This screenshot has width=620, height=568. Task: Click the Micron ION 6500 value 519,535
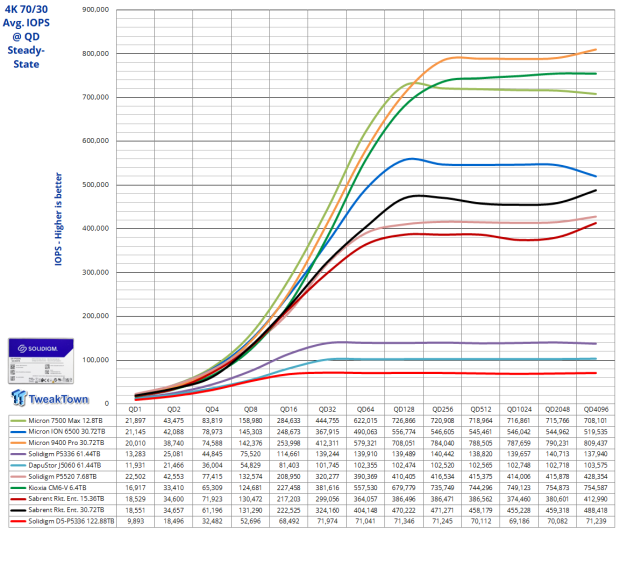tap(595, 432)
